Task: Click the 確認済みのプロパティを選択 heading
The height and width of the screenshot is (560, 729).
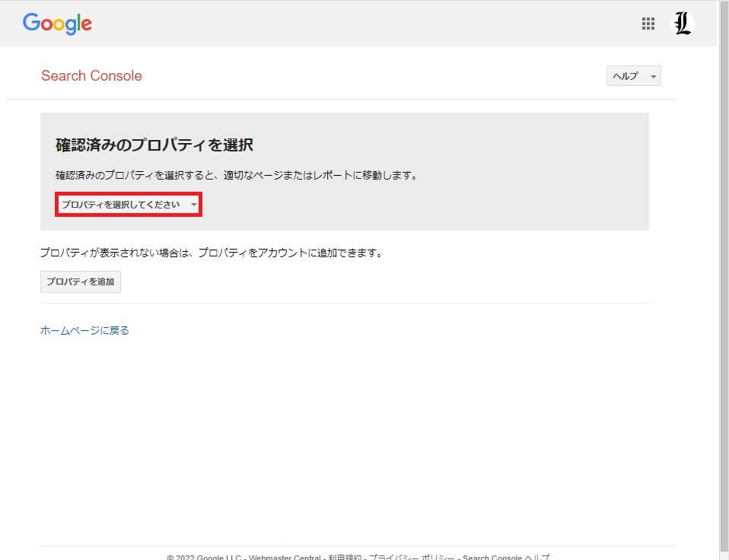Action: tap(154, 145)
